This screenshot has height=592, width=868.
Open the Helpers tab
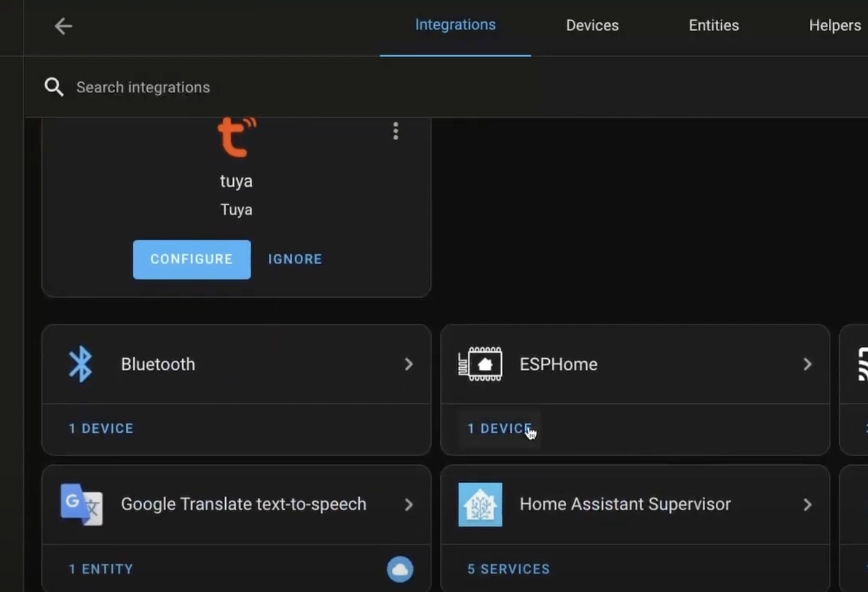pos(835,25)
